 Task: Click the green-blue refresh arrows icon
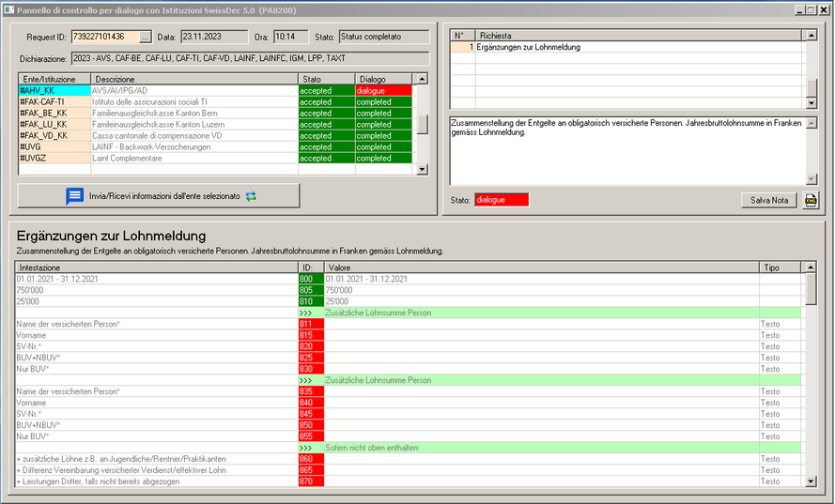(x=251, y=196)
